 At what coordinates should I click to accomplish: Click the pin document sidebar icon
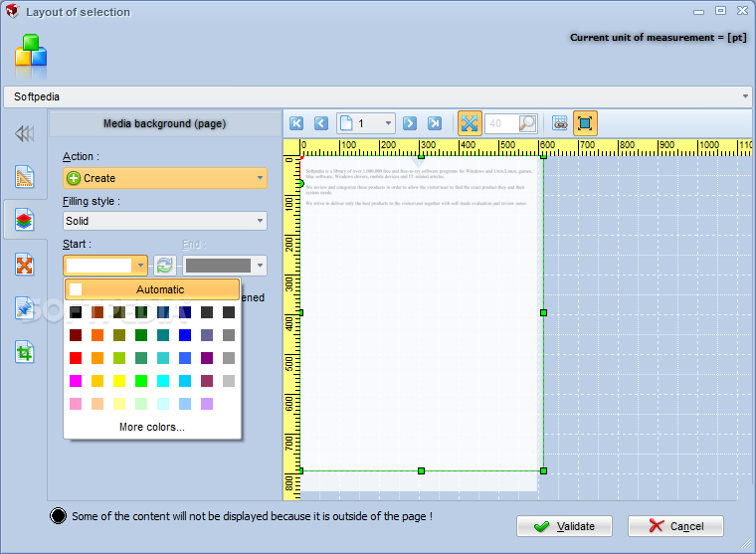pyautogui.click(x=25, y=308)
